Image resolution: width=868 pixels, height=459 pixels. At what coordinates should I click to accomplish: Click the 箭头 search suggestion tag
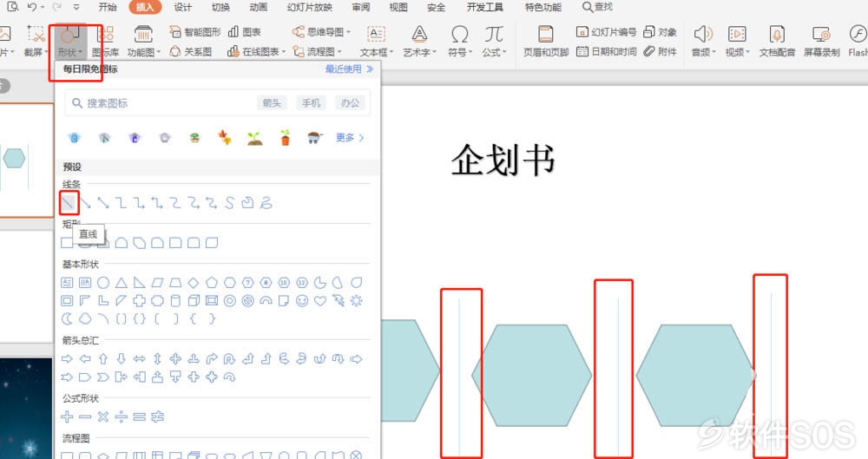pos(272,103)
